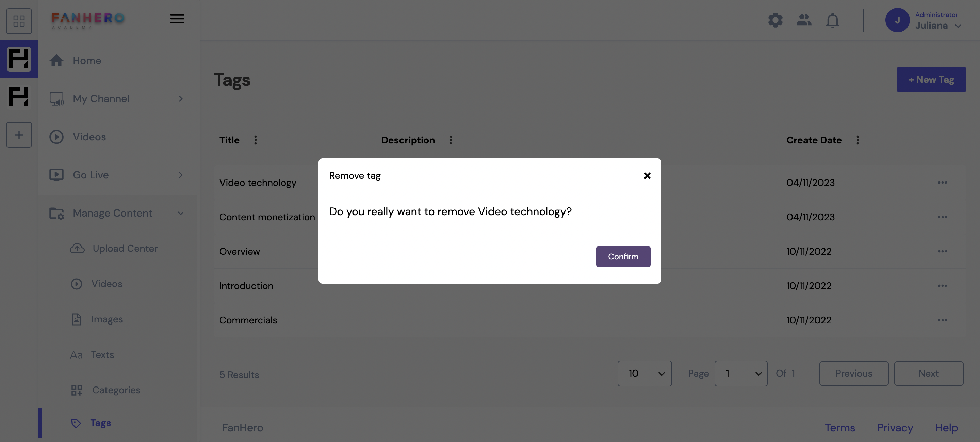Open the results per page dropdown
The width and height of the screenshot is (980, 442).
(x=644, y=373)
